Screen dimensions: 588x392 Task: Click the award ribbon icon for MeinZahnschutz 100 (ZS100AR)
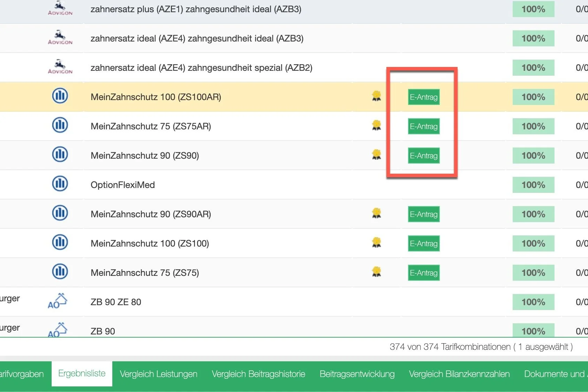coord(376,96)
